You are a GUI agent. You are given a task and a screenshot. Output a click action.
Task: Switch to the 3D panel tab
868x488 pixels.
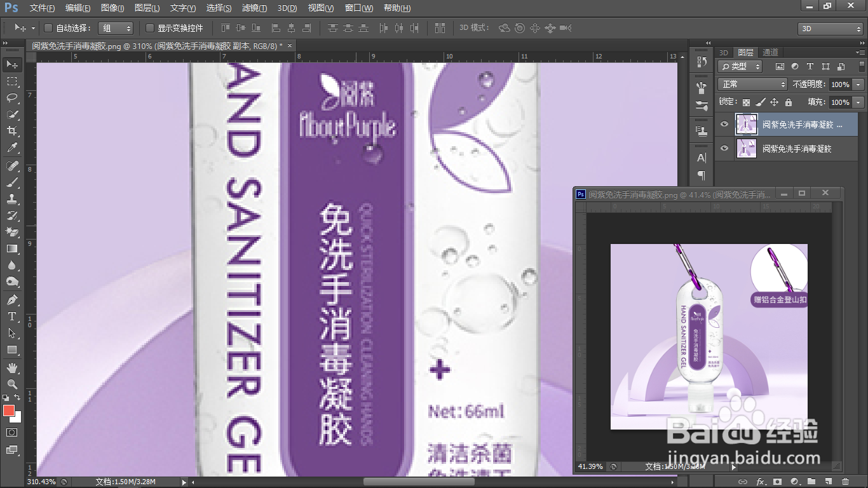coord(724,52)
